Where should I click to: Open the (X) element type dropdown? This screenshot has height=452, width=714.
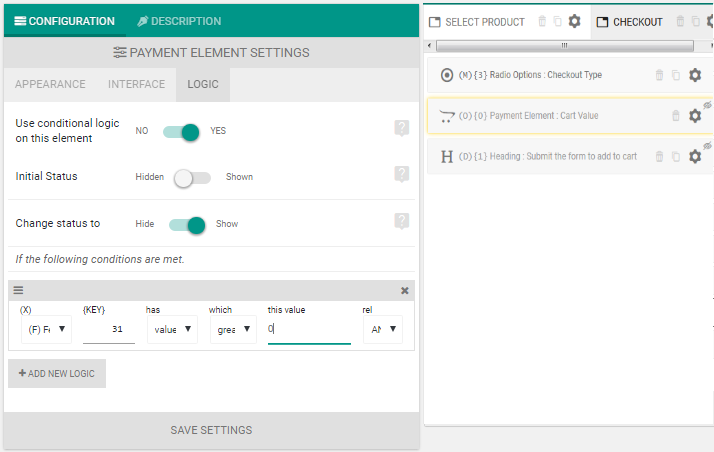tap(46, 329)
